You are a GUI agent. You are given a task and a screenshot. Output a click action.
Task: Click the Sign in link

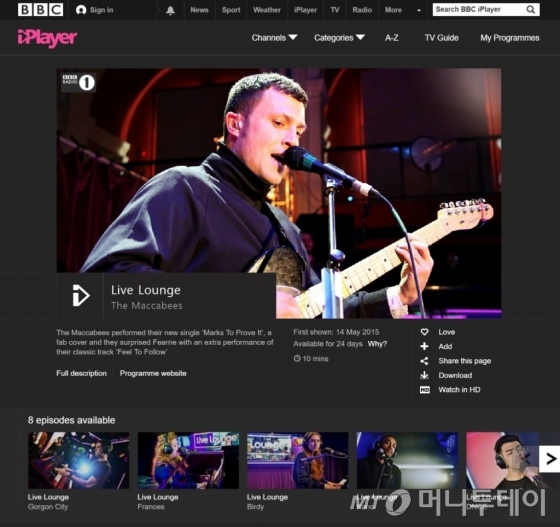coord(101,10)
